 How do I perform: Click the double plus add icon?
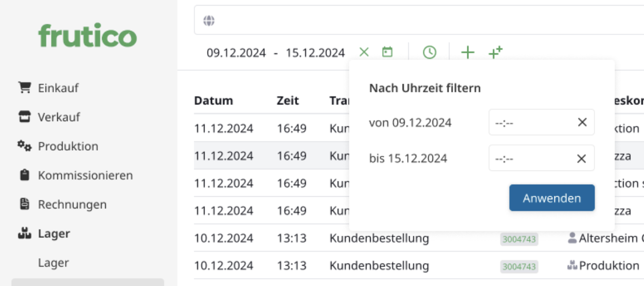click(x=495, y=52)
